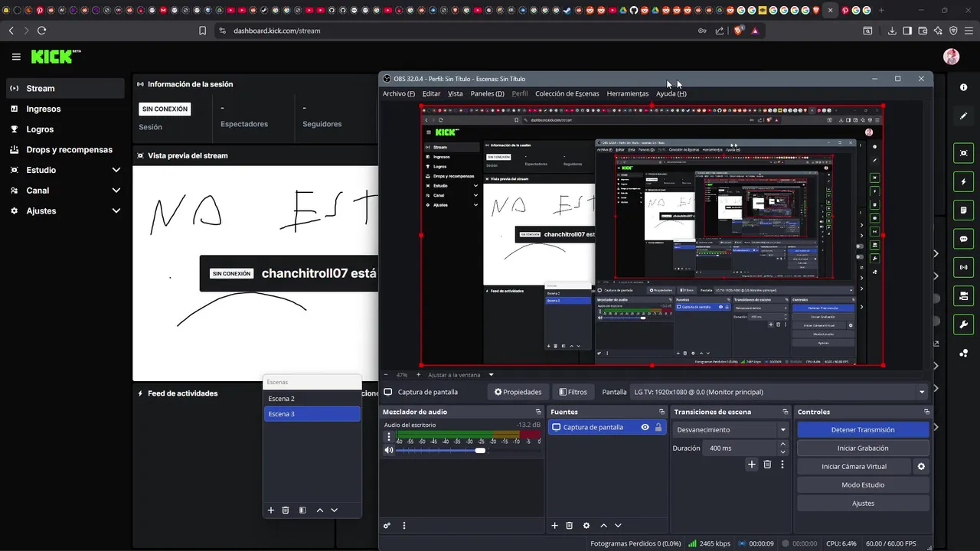Add a scene transition with the plus icon
Screen dimensions: 980x551
click(x=752, y=465)
